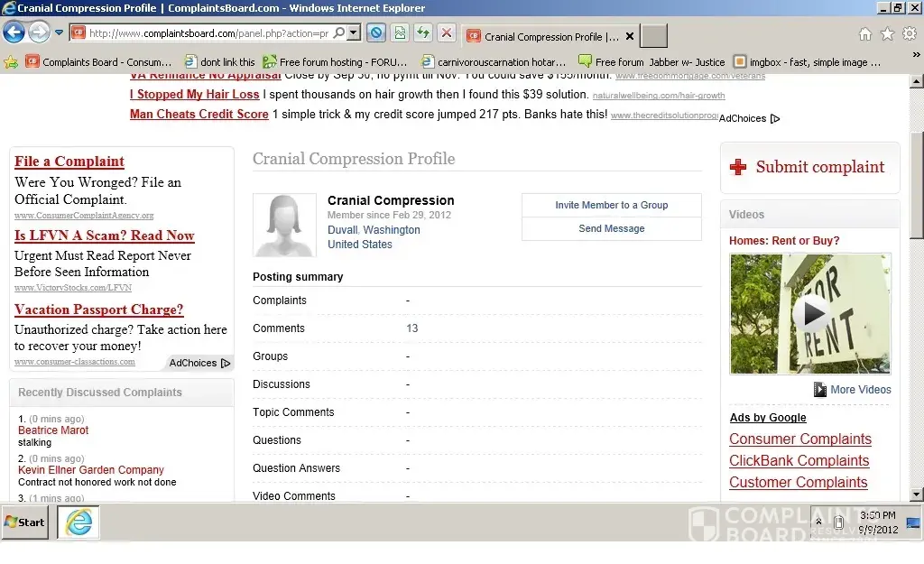Expand the address bar autocomplete dropdown
This screenshot has width=924, height=564.
pyautogui.click(x=354, y=33)
